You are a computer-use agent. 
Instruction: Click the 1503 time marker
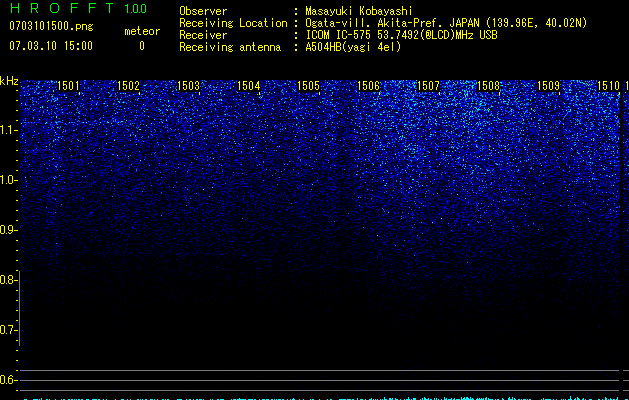(x=188, y=86)
